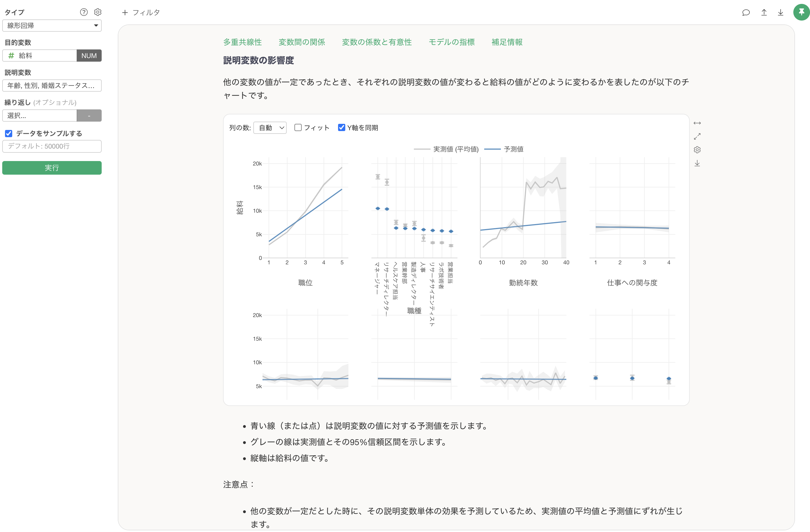Click the green 実行 button
810x532 pixels.
tap(52, 168)
